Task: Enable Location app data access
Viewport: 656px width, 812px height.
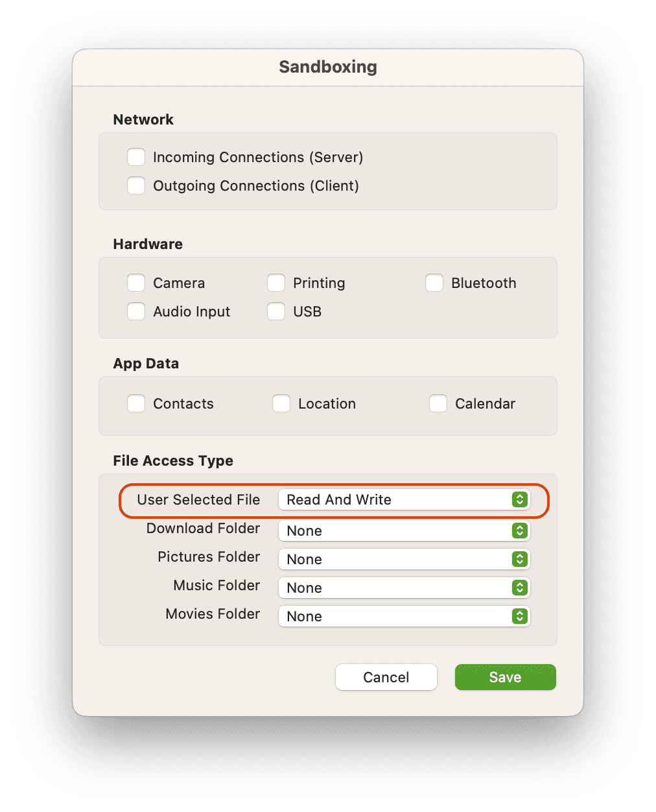Action: [x=281, y=403]
